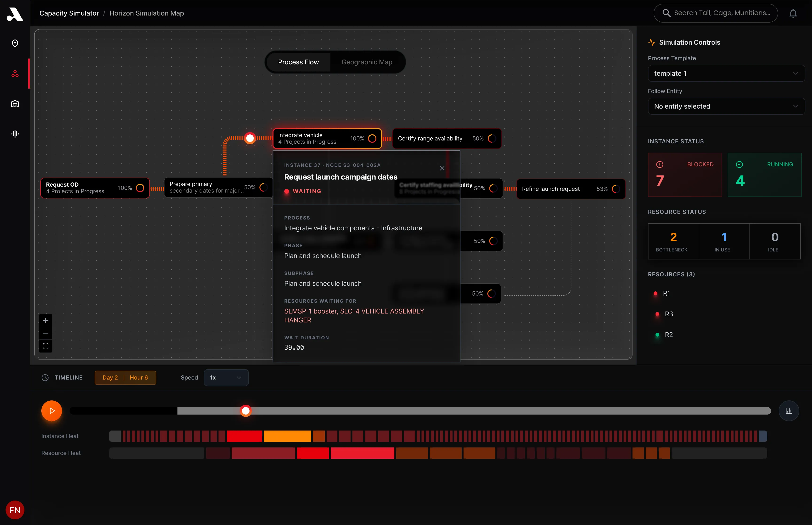This screenshot has height=525, width=812.
Task: Switch to the Geographic Map view
Action: point(367,62)
